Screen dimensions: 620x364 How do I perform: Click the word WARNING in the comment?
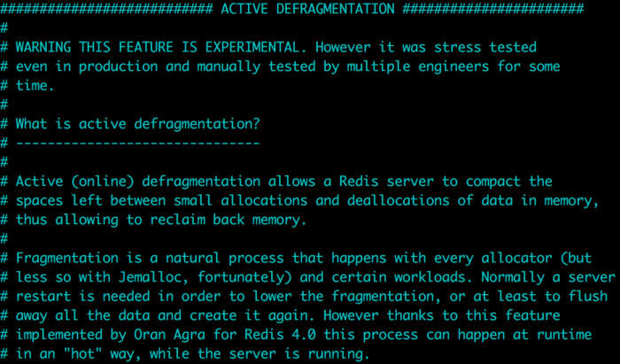(x=43, y=47)
